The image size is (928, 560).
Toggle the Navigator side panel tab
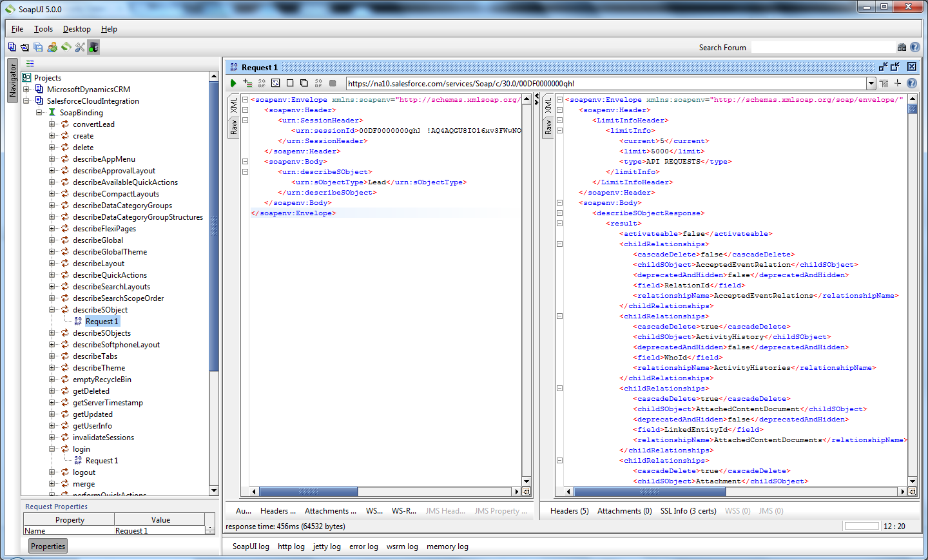click(x=12, y=81)
